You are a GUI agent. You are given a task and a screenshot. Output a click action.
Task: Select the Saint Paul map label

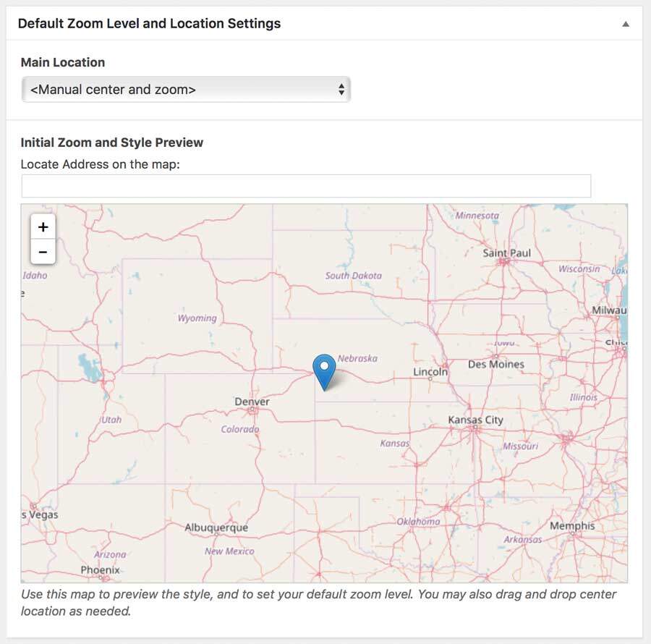506,253
